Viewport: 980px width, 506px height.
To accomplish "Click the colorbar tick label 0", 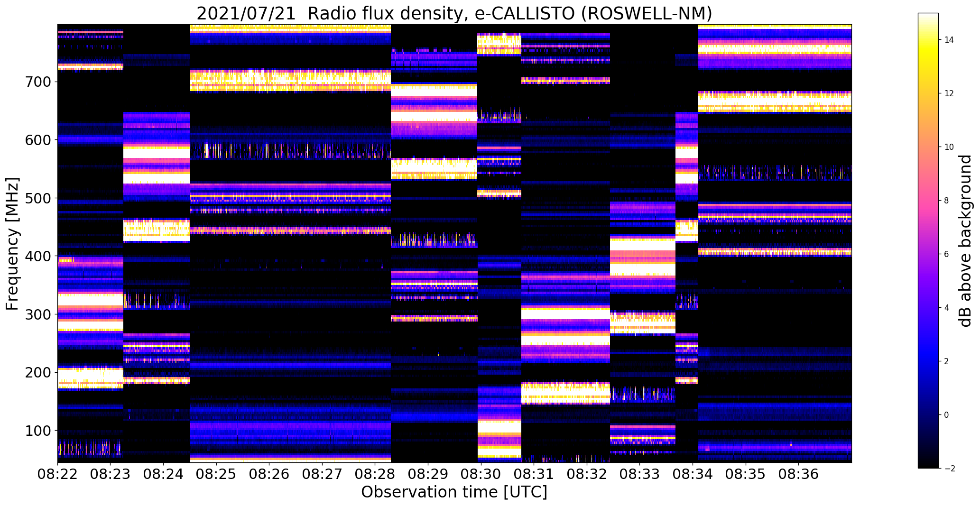I will [947, 415].
